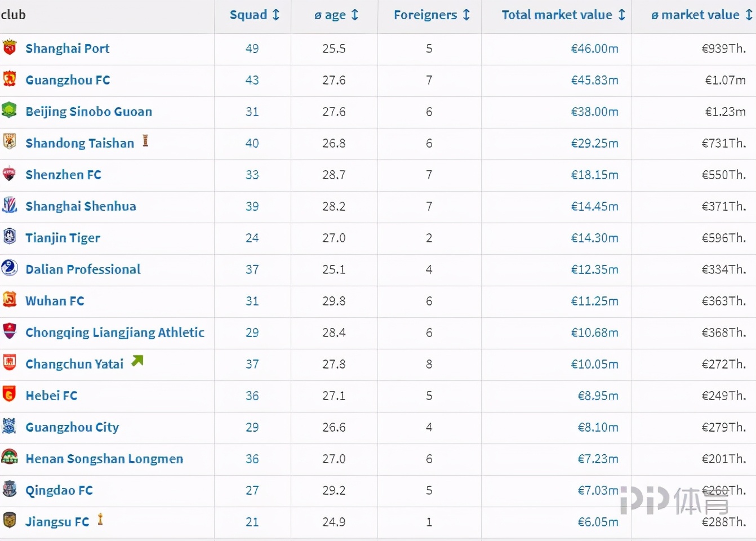Sort by average market value header
The width and height of the screenshot is (756, 541).
point(701,15)
